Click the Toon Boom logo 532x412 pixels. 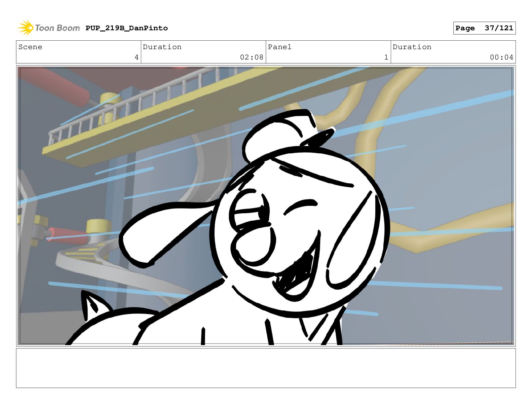click(x=49, y=28)
